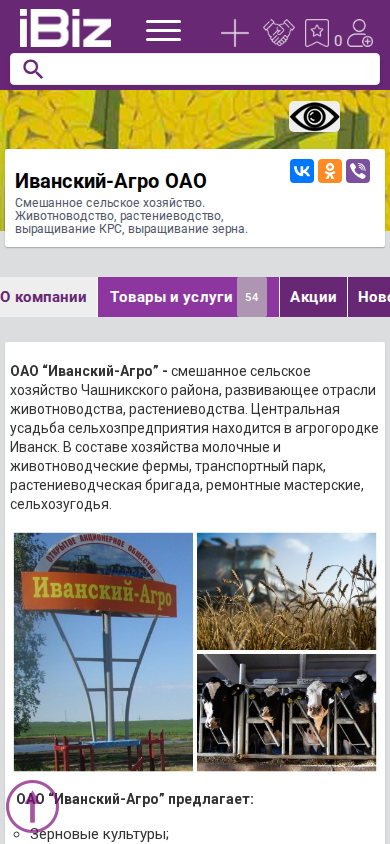Open the partially visible Новости tab

tap(370, 297)
